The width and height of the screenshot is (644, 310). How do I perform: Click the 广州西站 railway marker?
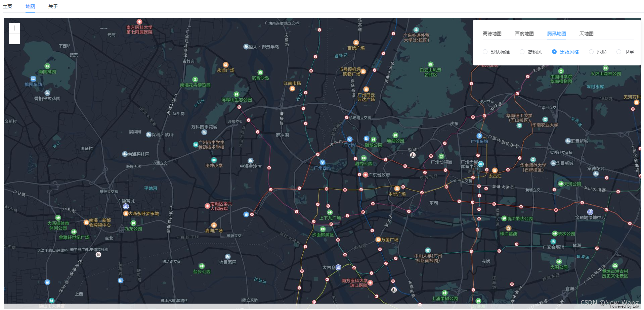pyautogui.click(x=323, y=162)
